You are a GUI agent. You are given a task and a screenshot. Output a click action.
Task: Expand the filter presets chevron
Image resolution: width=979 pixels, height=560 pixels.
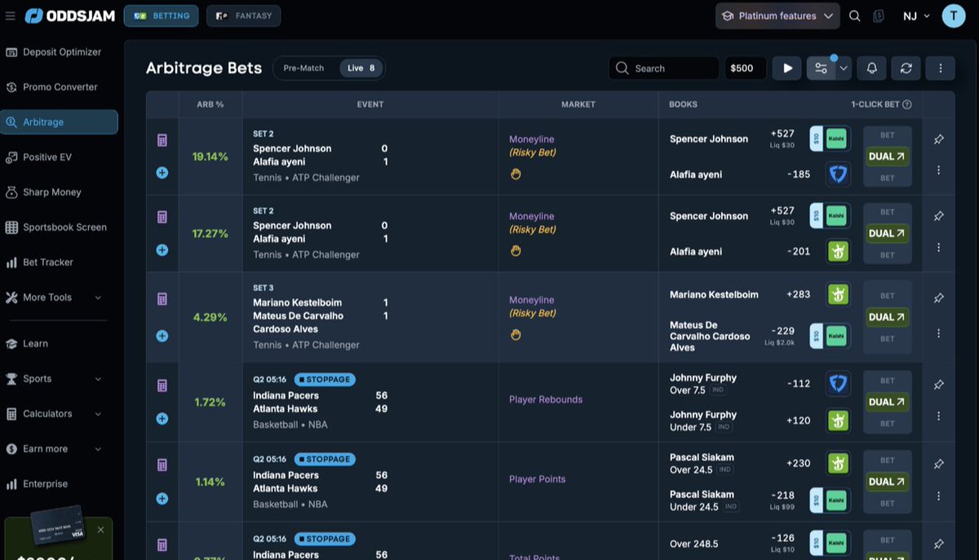point(844,68)
